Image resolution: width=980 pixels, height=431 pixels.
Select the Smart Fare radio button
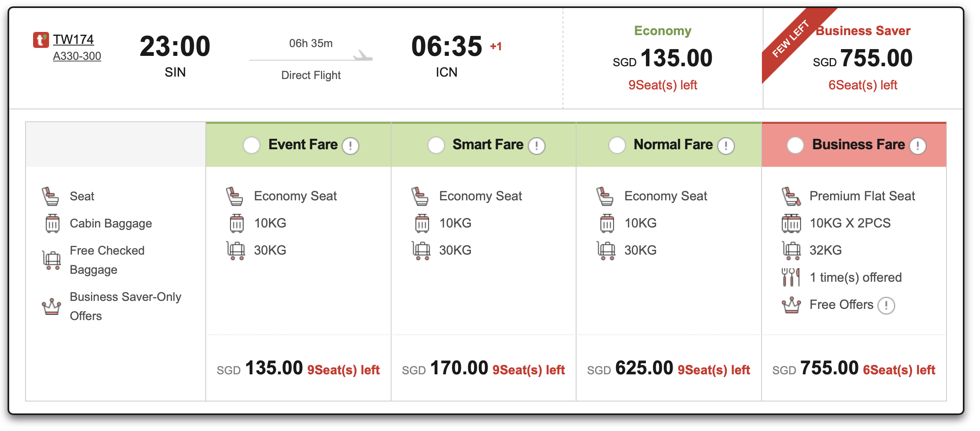coord(436,145)
